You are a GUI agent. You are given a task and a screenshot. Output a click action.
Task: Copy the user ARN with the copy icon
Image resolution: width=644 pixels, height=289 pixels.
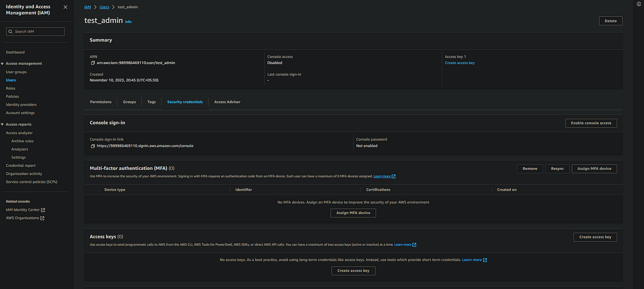tap(92, 63)
